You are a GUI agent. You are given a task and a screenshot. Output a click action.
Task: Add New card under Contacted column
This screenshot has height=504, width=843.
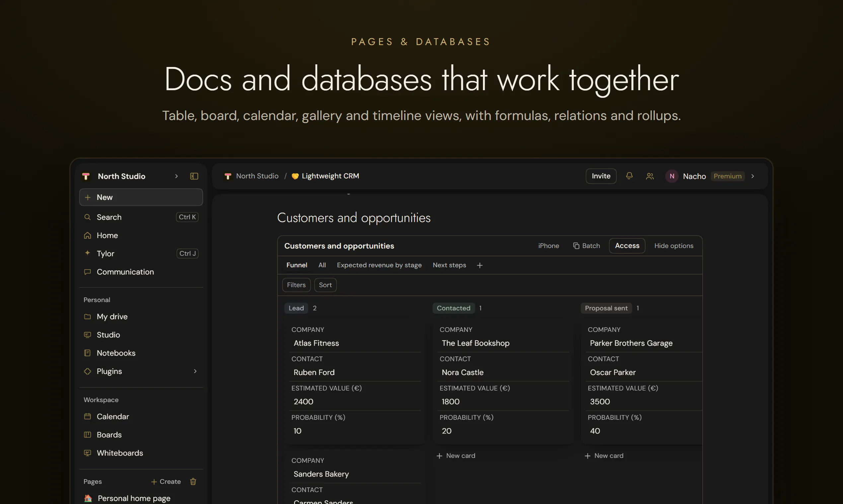pyautogui.click(x=455, y=456)
